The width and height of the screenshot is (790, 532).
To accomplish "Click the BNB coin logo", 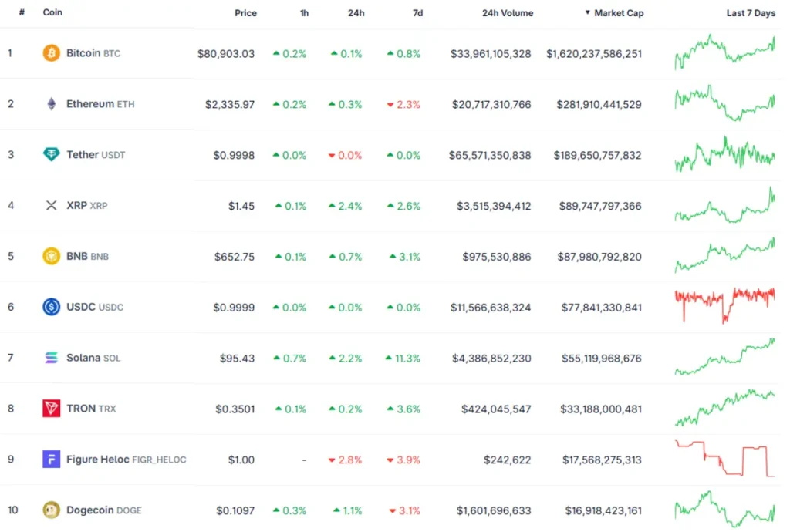I will tap(51, 256).
